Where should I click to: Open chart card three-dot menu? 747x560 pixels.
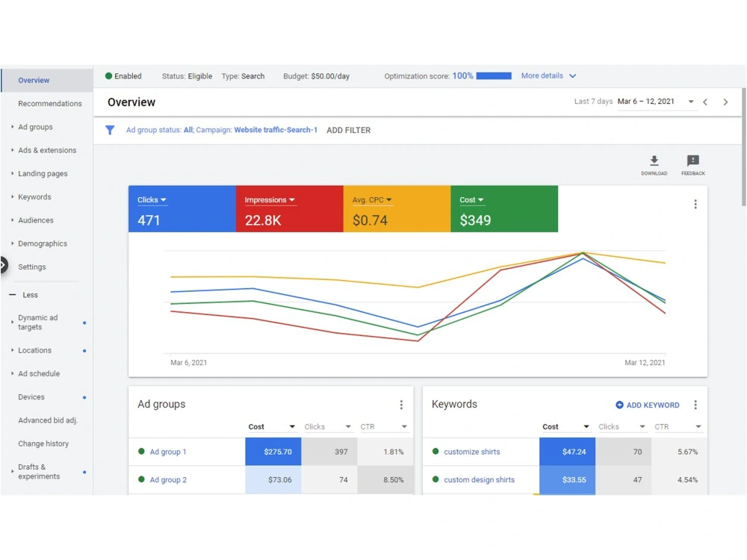(695, 205)
